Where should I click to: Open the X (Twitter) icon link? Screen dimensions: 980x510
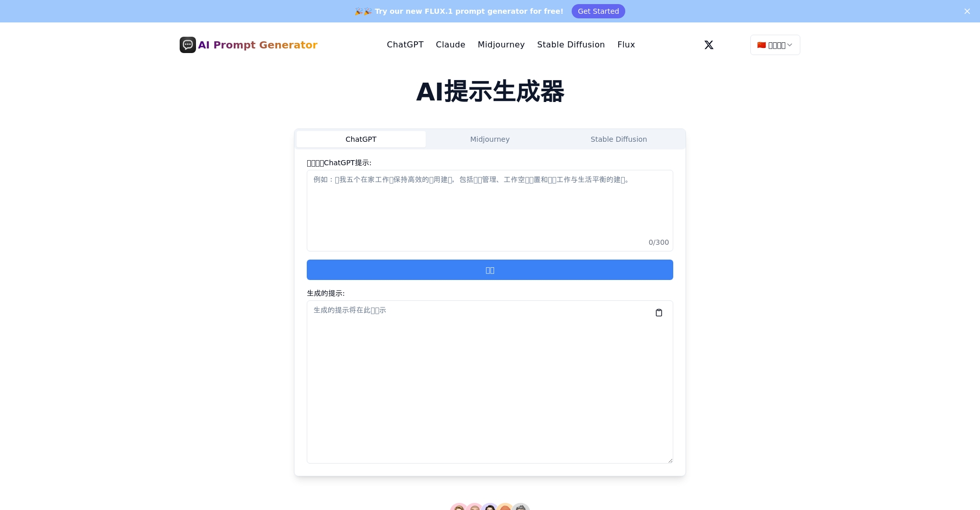click(709, 45)
